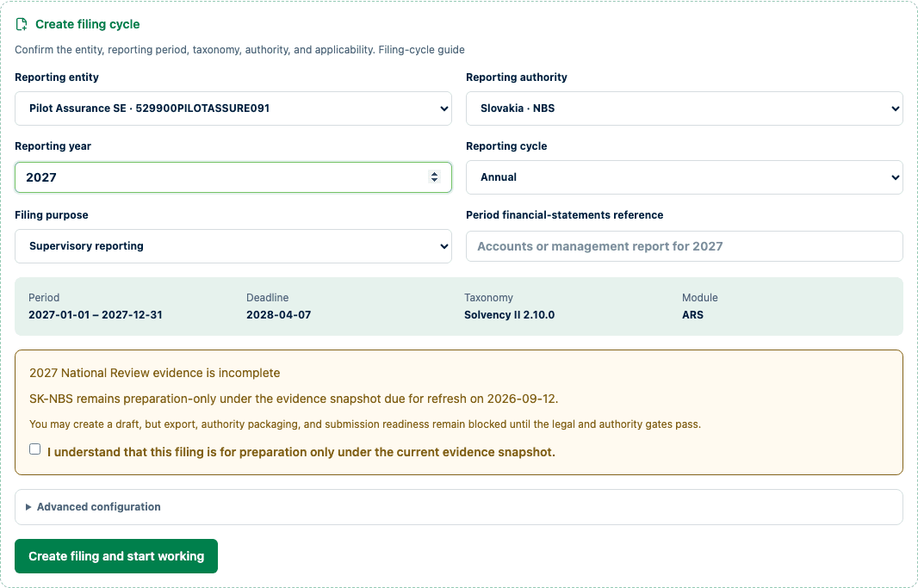Click the export blocked notice text
The height and width of the screenshot is (588, 918).
coord(365,424)
